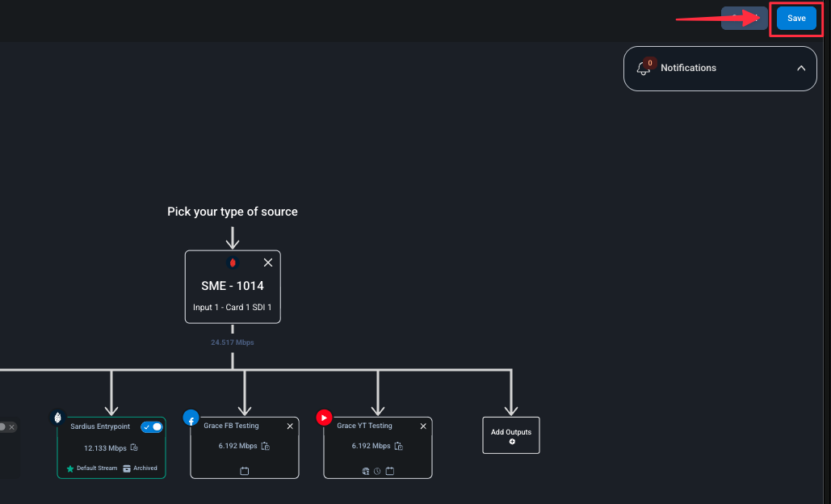Viewport: 831px width, 504px height.
Task: Click the blue Save button
Action: [x=796, y=18]
